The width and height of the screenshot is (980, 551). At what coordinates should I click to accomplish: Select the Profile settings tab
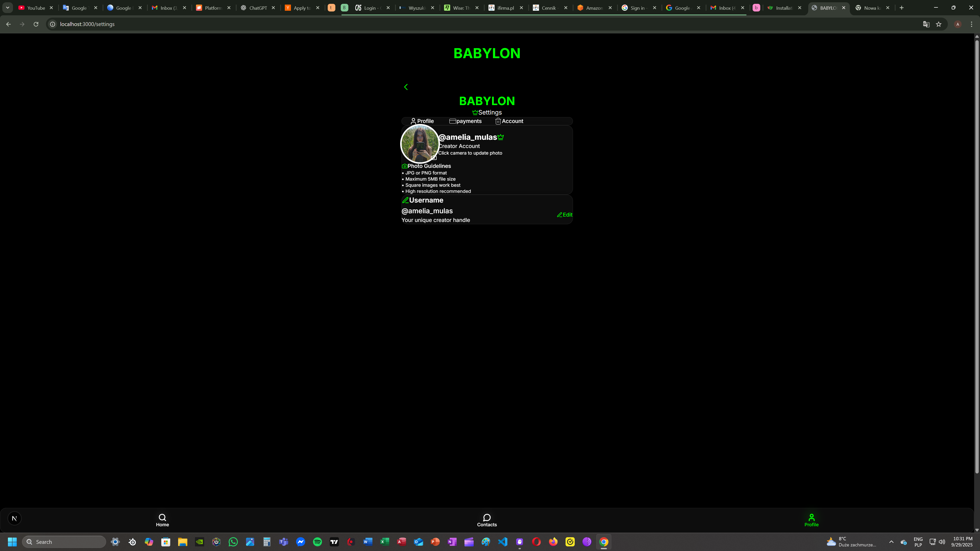coord(422,121)
